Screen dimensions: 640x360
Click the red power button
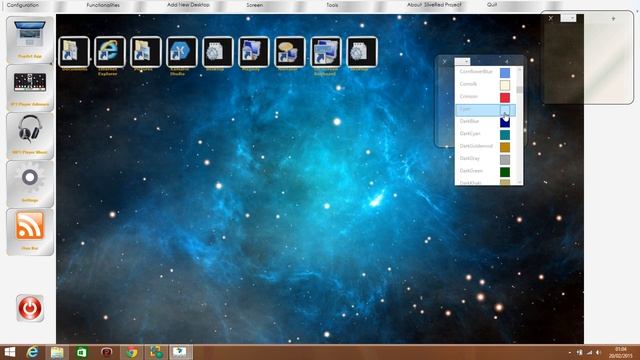click(x=30, y=308)
